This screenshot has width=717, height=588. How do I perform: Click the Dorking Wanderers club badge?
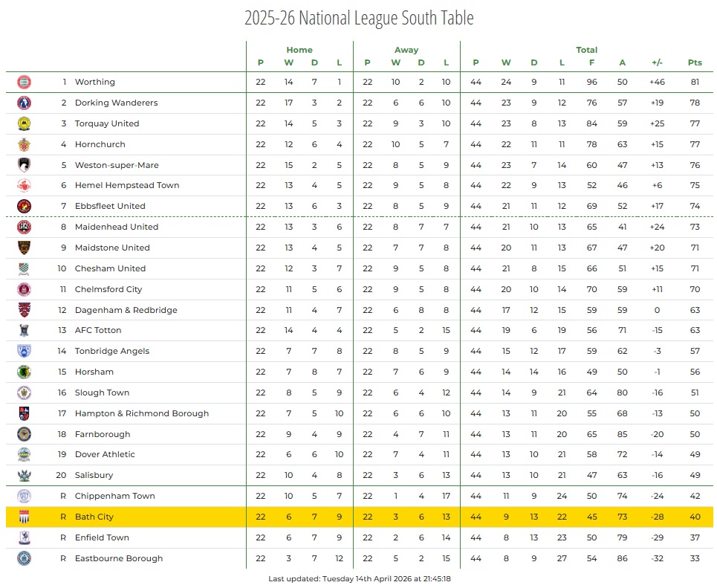[24, 103]
